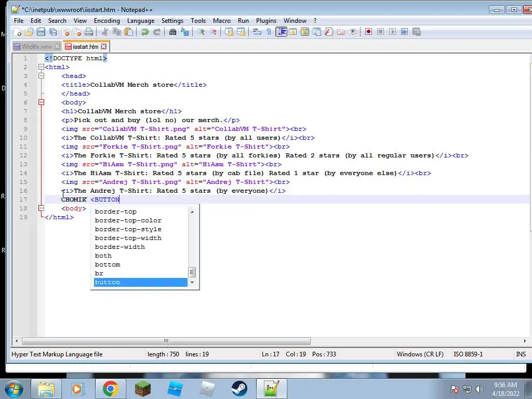Close the iisstart.htm tab

[x=104, y=46]
